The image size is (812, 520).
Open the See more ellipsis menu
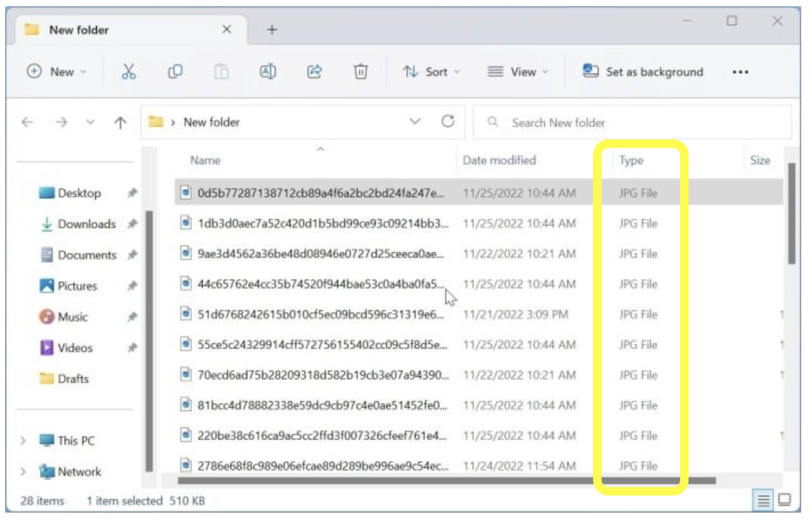pyautogui.click(x=740, y=72)
